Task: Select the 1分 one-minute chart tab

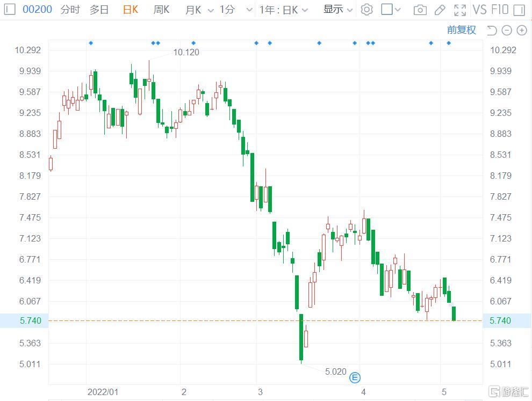Action: point(227,9)
